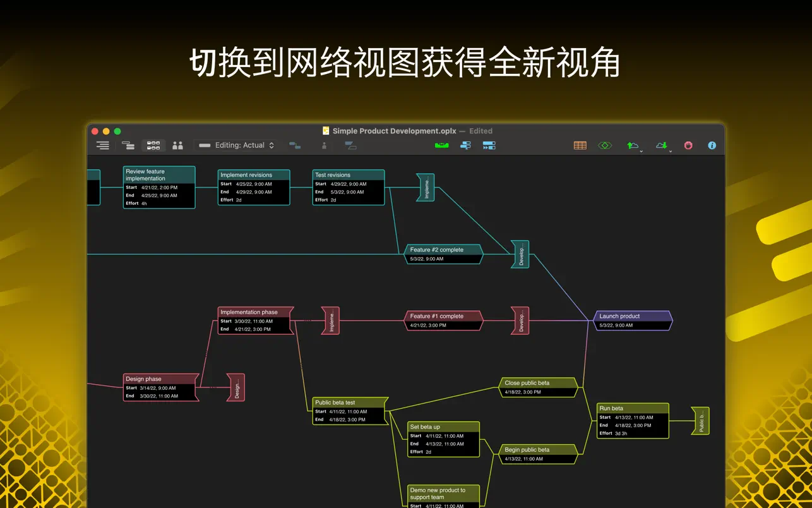The height and width of the screenshot is (508, 812).
Task: Click the green resource leveling icon
Action: tap(441, 145)
